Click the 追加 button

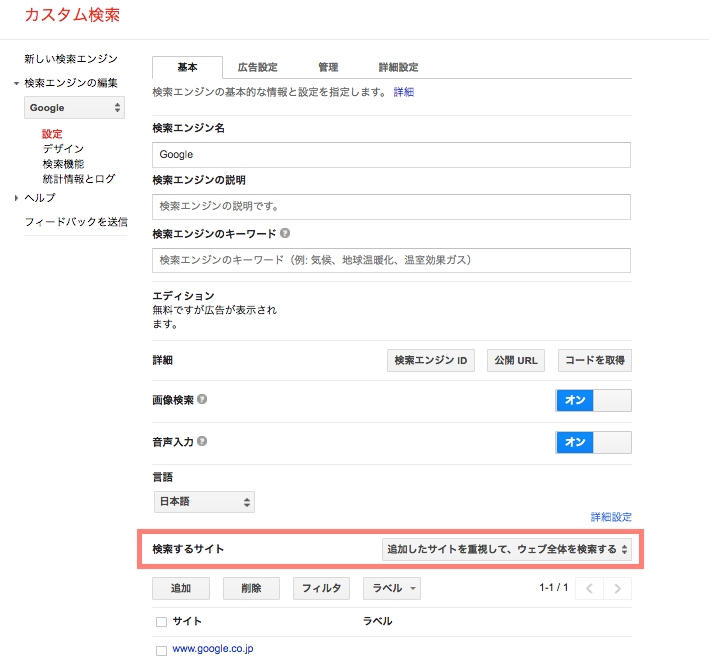(181, 588)
